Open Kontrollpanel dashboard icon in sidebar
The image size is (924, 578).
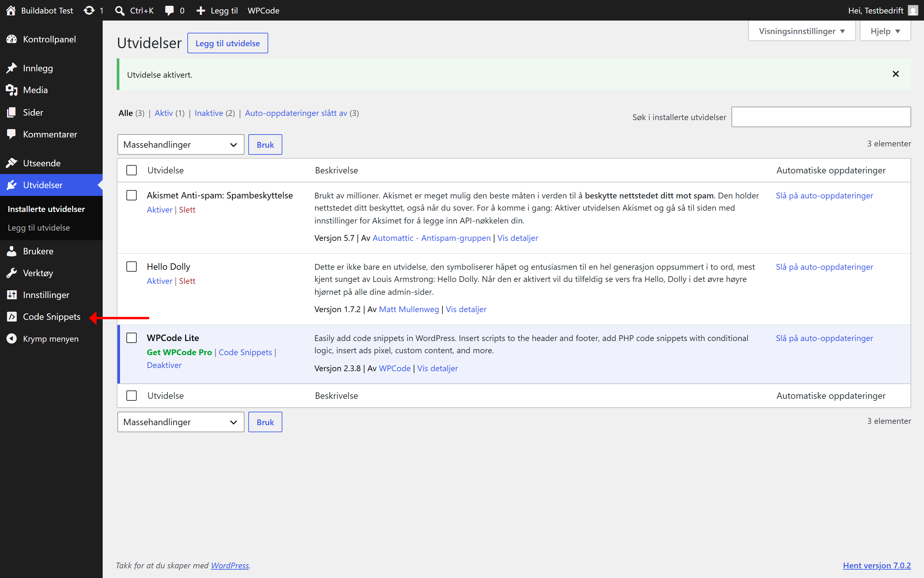tap(12, 39)
